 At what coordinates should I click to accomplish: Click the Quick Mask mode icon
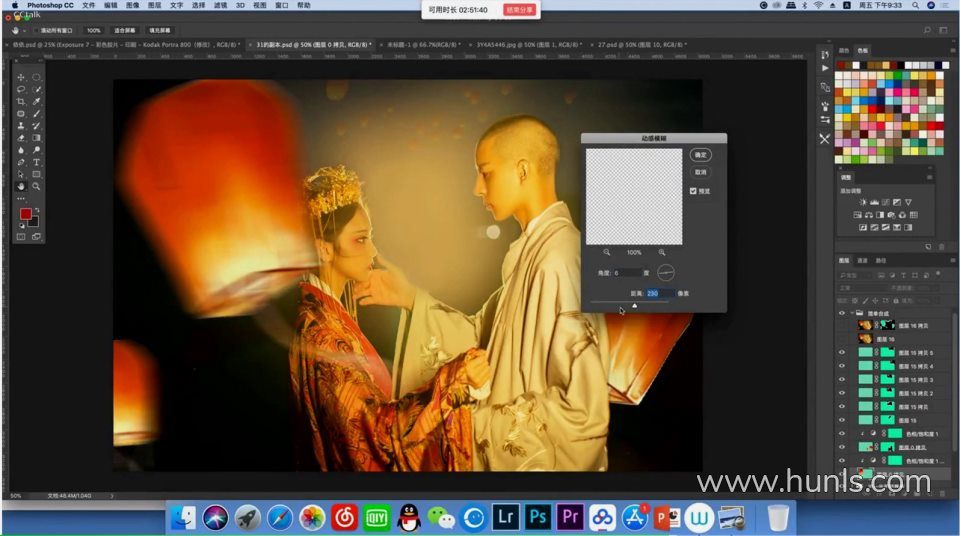(21, 236)
